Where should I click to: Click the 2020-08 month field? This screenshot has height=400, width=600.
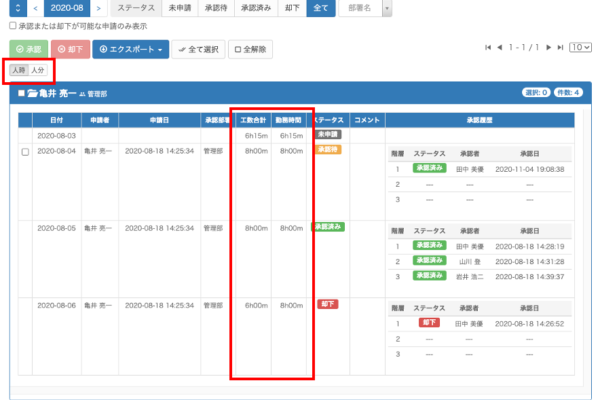(x=67, y=9)
